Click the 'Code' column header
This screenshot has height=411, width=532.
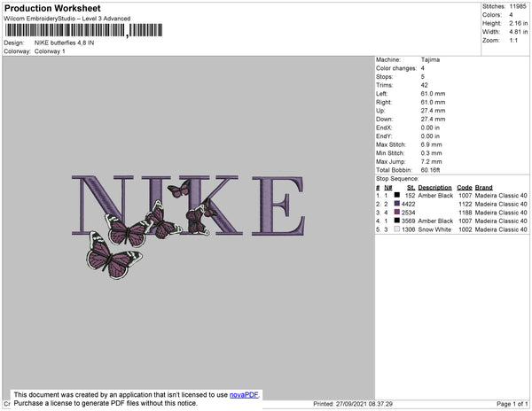pyautogui.click(x=465, y=188)
